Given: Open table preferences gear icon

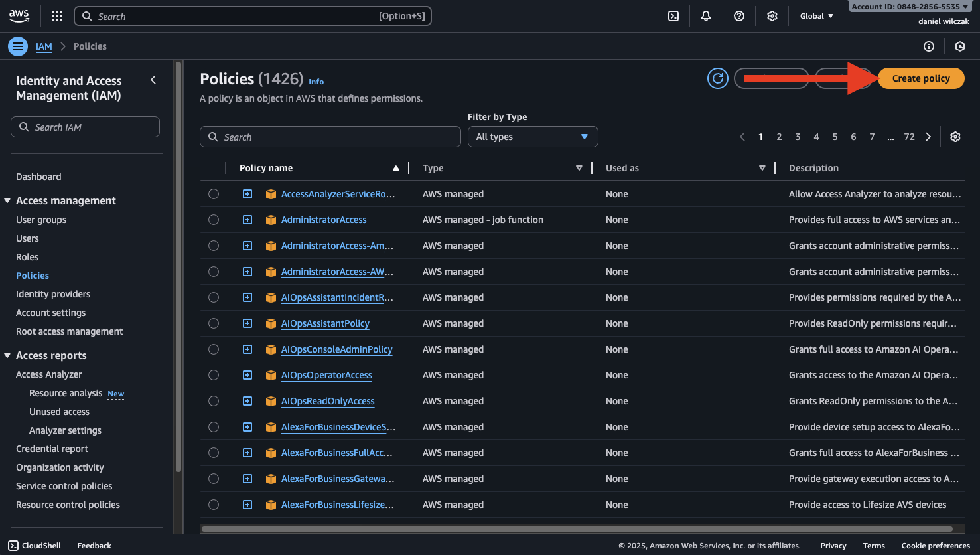Looking at the screenshot, I should coord(955,137).
